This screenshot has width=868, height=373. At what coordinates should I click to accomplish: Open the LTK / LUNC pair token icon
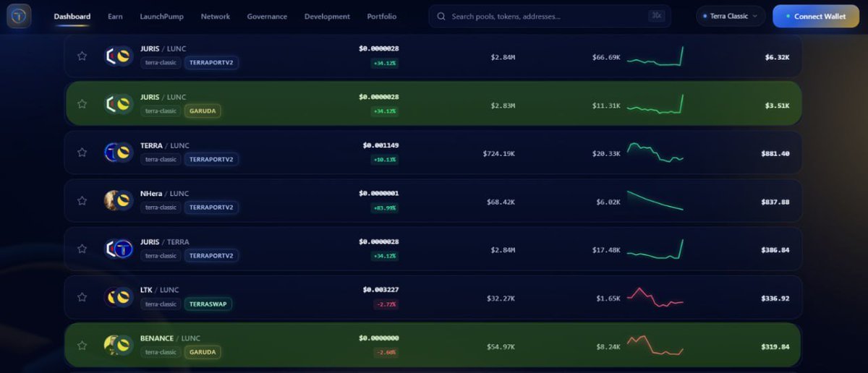[x=118, y=296]
